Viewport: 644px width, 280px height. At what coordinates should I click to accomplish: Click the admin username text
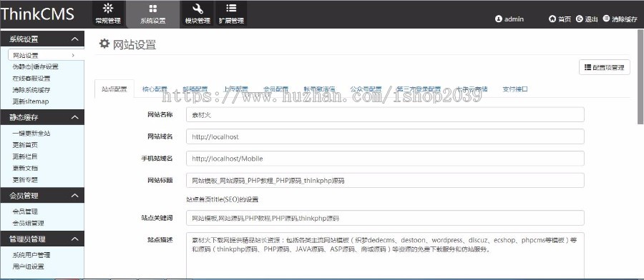[514, 19]
